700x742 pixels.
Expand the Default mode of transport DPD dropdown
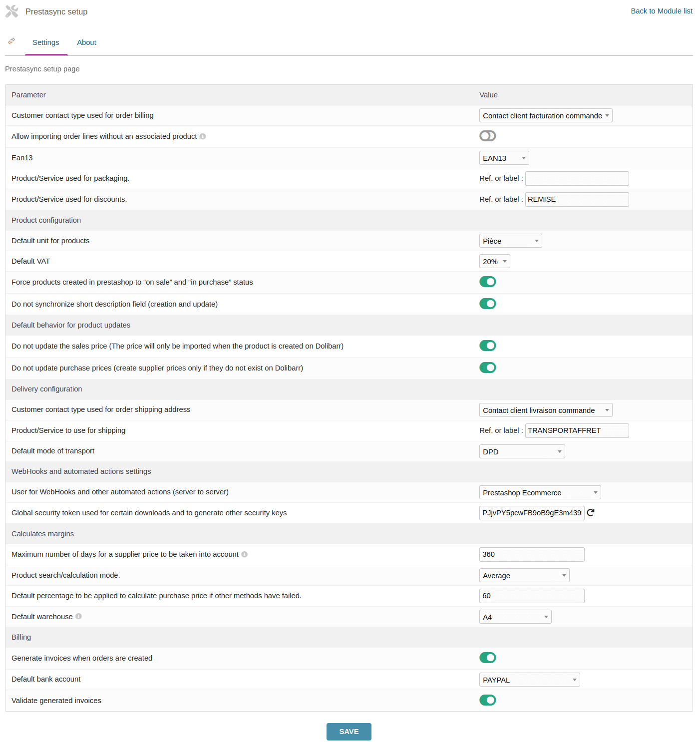(522, 451)
